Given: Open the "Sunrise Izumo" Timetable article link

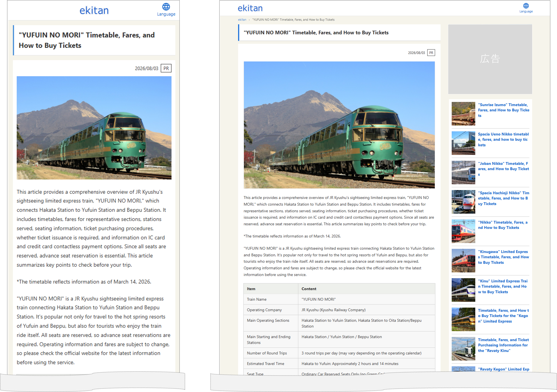Looking at the screenshot, I should tap(503, 110).
